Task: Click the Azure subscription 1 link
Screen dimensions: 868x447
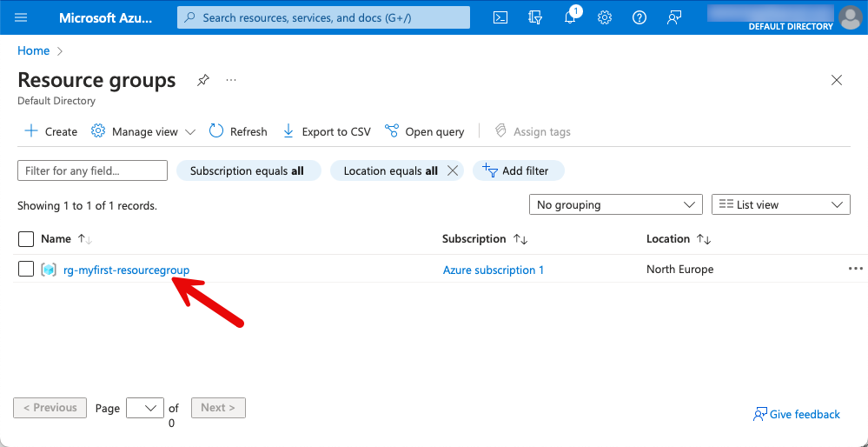Action: click(x=493, y=270)
